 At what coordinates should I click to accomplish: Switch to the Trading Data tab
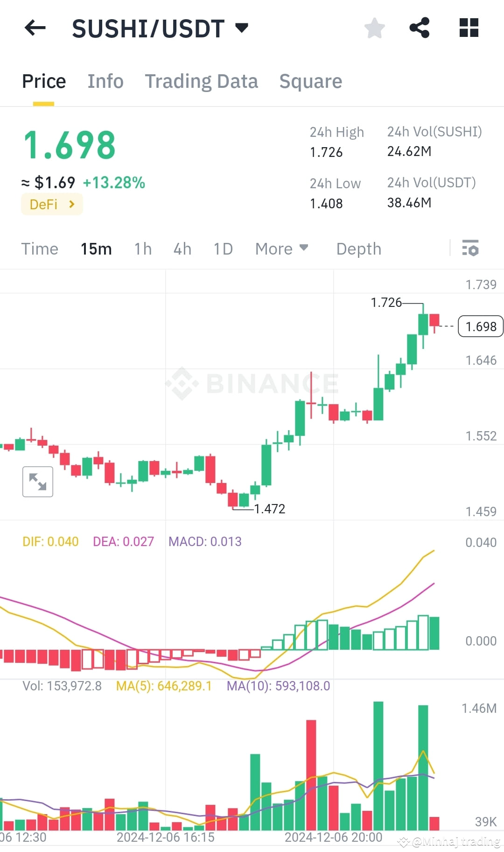(x=202, y=81)
